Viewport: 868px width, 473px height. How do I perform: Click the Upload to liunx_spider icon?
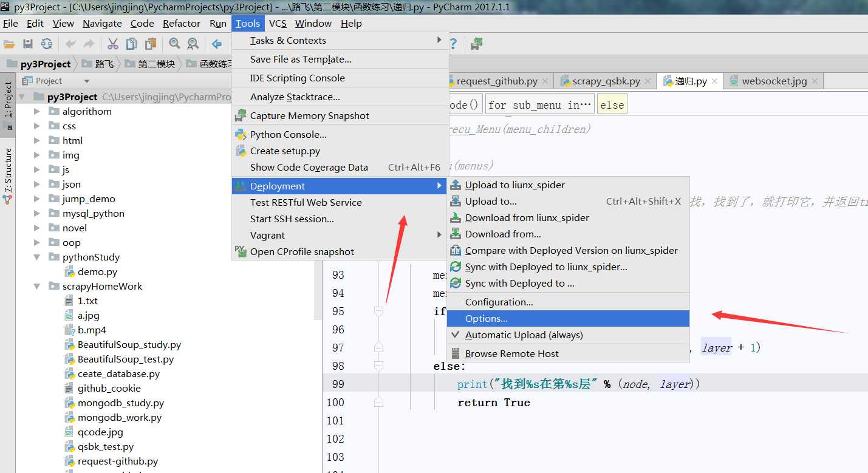456,185
